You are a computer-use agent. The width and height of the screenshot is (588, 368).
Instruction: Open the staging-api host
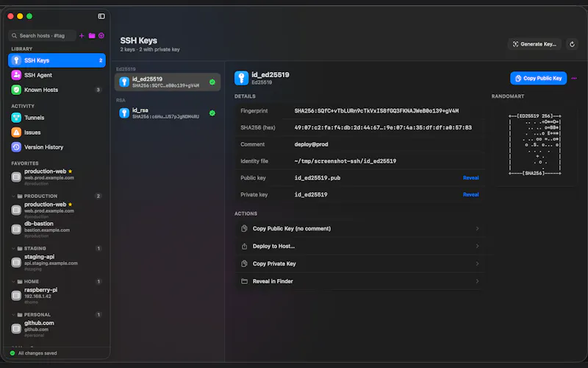click(x=57, y=263)
